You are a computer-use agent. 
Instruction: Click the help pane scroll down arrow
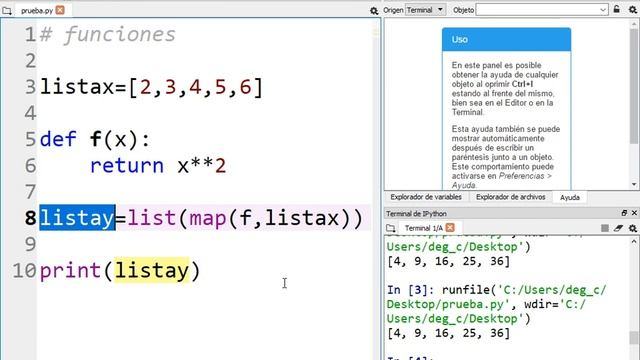[634, 185]
